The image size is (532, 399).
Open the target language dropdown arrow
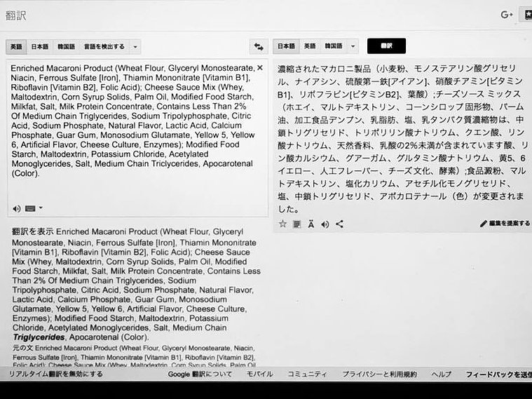(x=353, y=46)
